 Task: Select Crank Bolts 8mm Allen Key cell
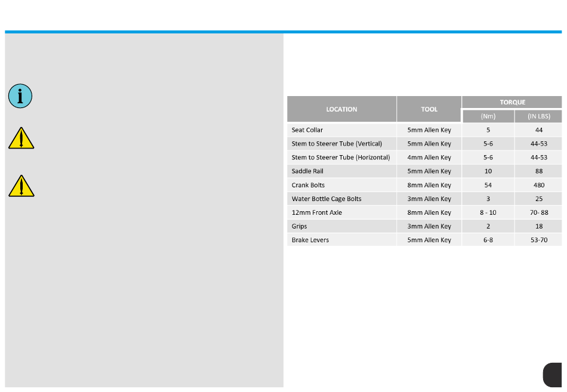(429, 185)
